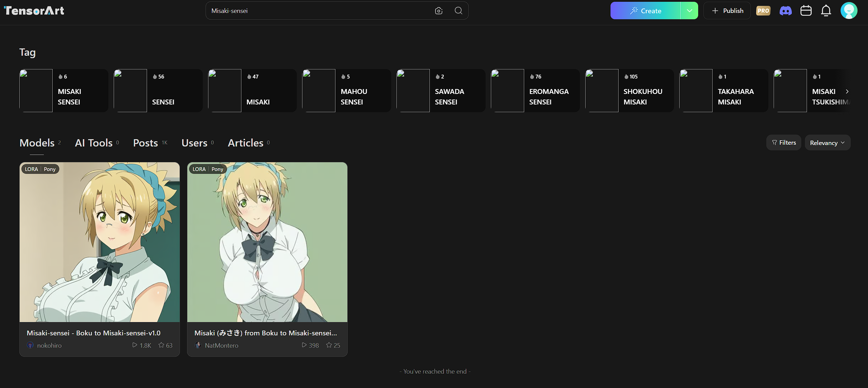Open the nokohiro author link

pos(49,346)
